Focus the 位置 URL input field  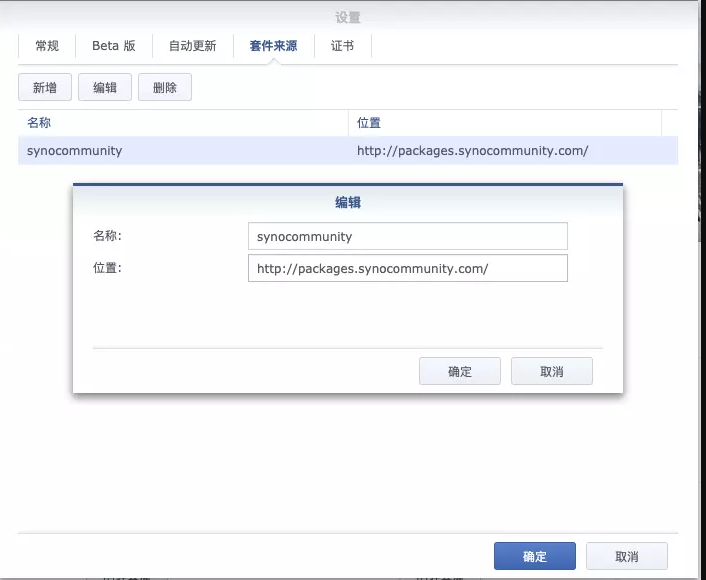point(407,268)
